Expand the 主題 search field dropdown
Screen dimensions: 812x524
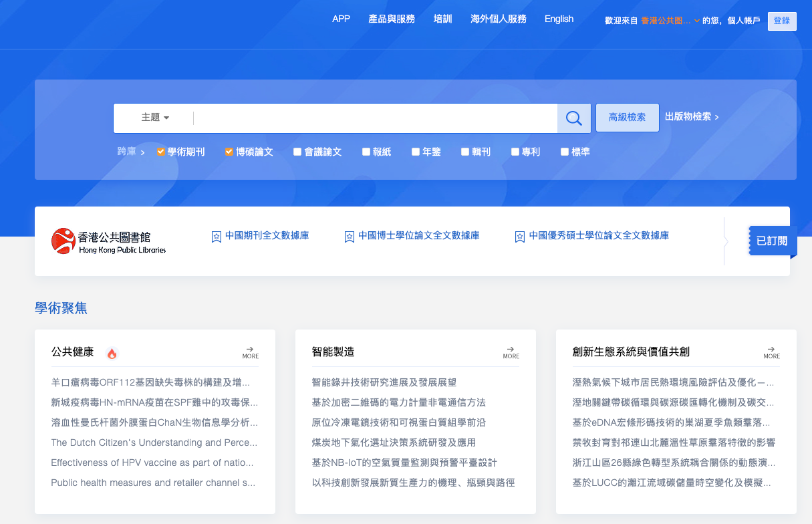click(155, 118)
